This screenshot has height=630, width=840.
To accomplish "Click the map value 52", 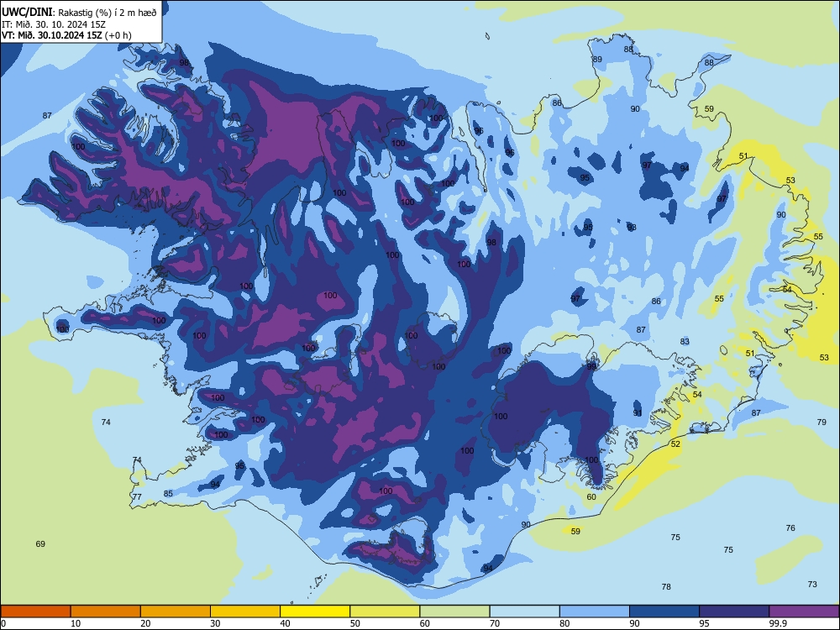I will (x=675, y=444).
